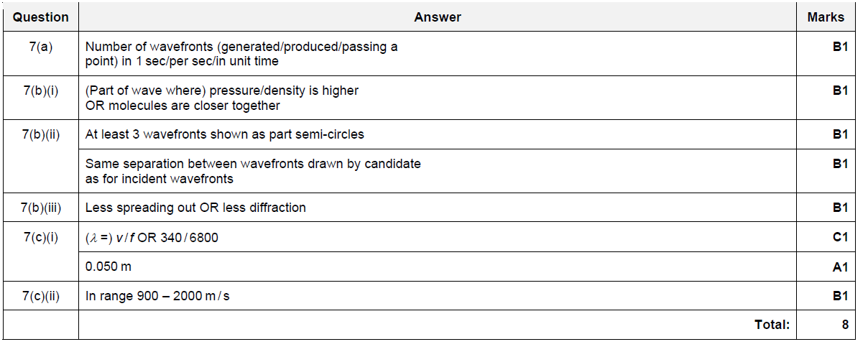This screenshot has height=352, width=868.
Task: Select the 7(c)(ii) question cell
Action: [41, 296]
